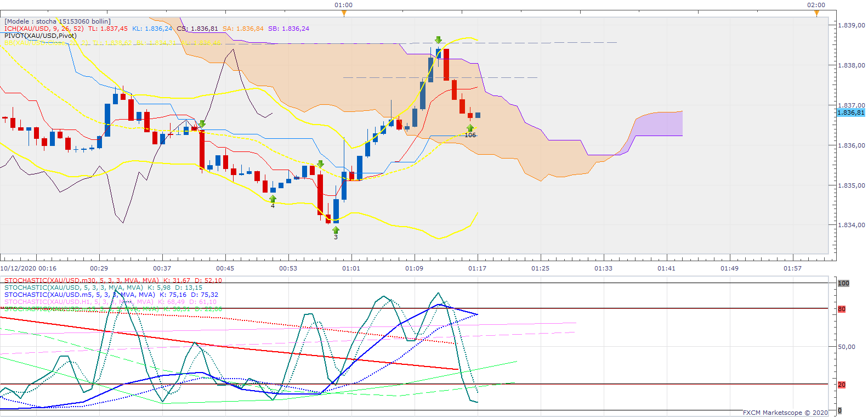Click the 1.837,00 price axis label

[x=852, y=105]
